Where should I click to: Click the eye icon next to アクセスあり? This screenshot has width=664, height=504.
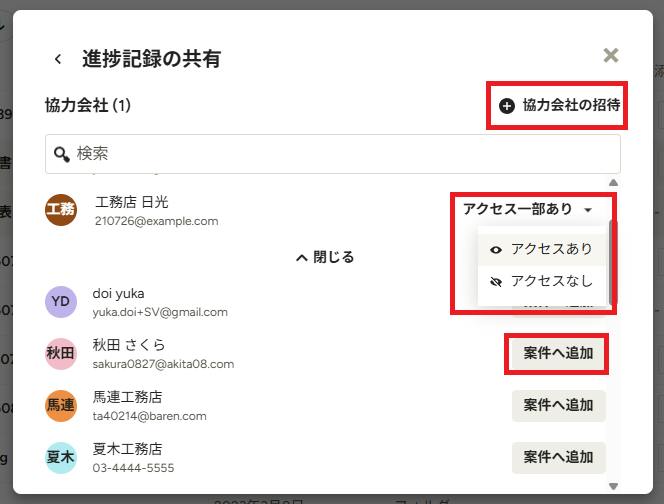495,250
